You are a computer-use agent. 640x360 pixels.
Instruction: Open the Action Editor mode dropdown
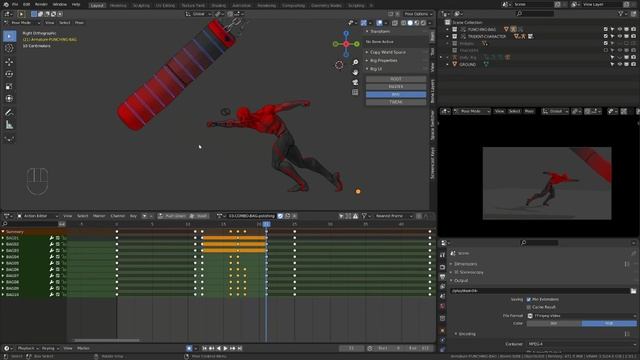(x=38, y=216)
